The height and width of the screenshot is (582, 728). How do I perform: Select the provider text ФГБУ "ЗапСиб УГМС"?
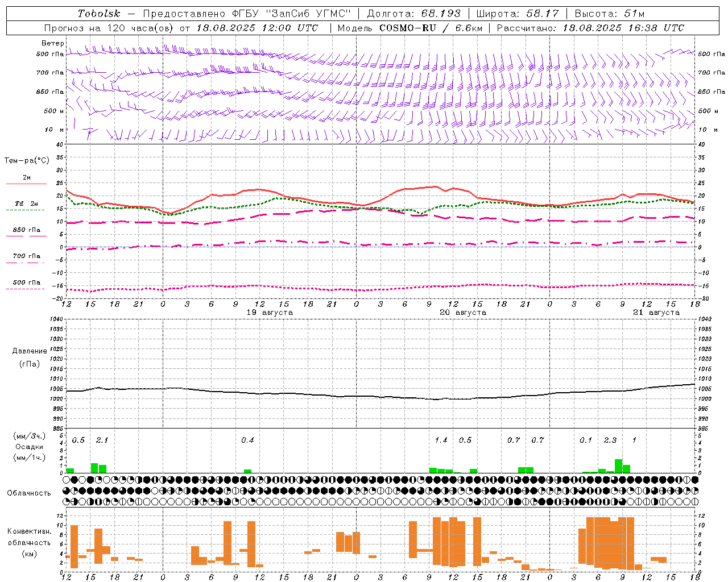(x=291, y=14)
